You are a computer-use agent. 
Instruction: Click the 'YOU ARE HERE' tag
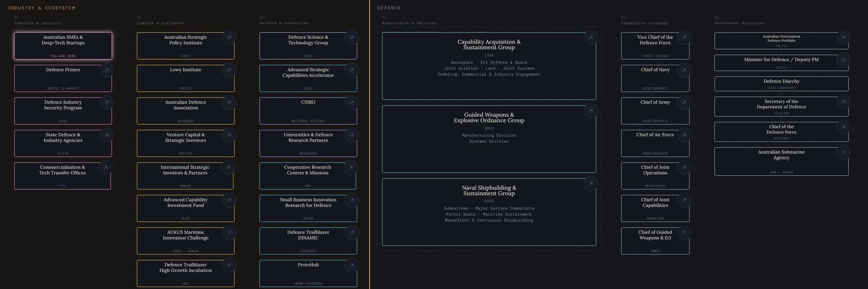(x=63, y=56)
